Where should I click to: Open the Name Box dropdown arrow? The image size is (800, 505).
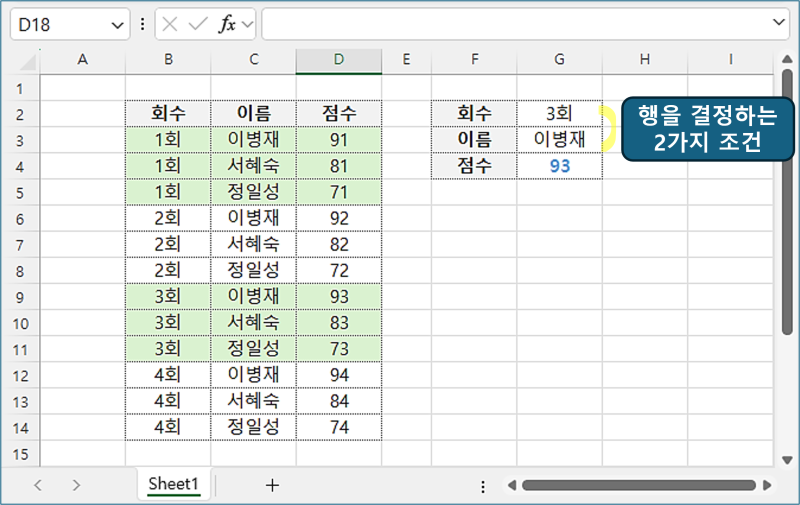(119, 24)
